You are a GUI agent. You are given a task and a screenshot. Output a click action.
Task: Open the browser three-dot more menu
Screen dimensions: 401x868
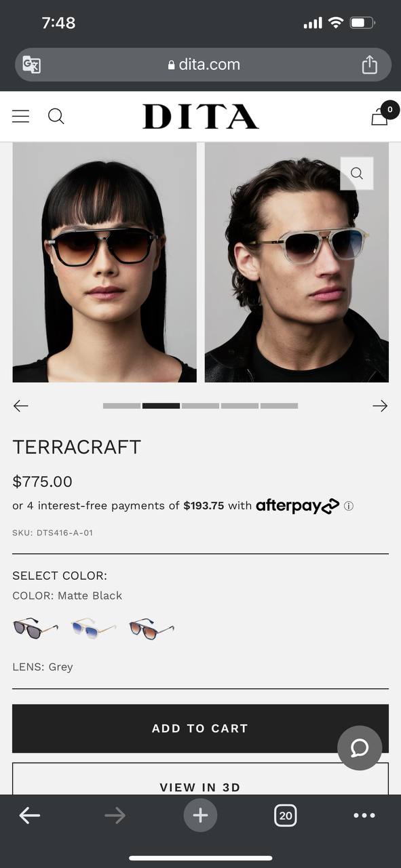coord(364,815)
